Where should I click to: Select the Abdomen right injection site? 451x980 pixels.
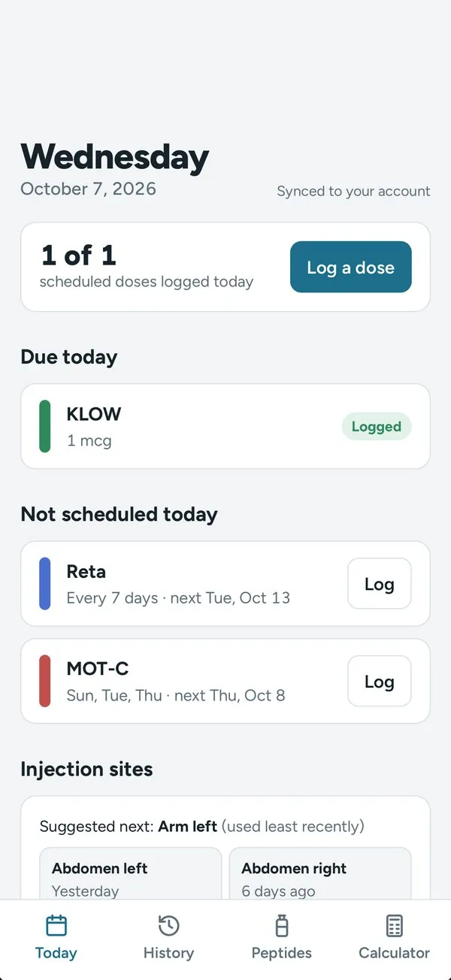(320, 874)
